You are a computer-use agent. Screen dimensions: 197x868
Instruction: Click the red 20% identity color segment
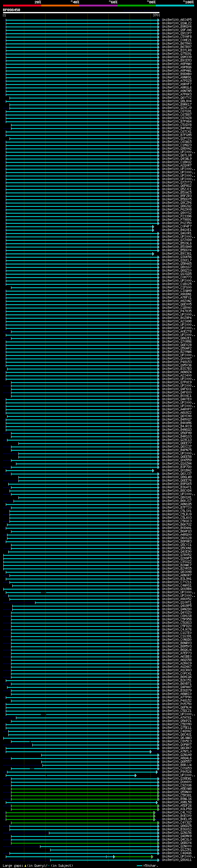22,6
